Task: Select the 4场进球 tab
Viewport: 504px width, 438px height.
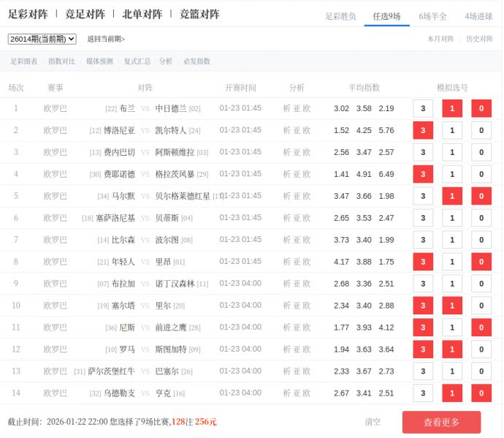Action: click(478, 16)
